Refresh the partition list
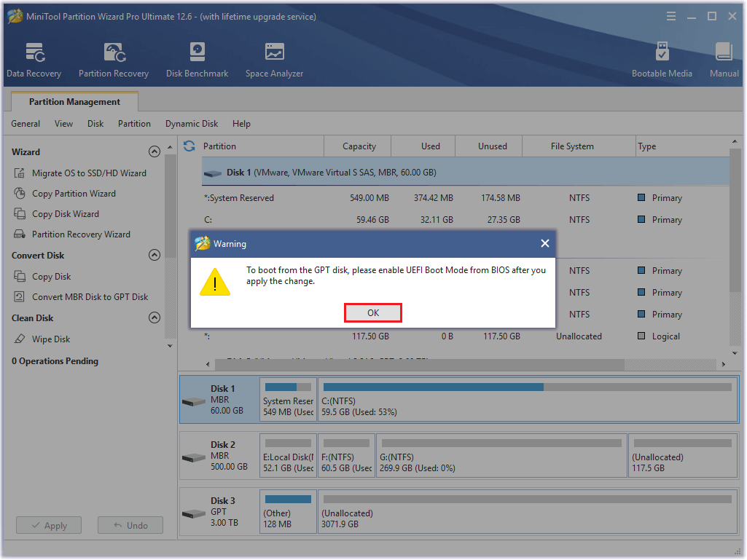This screenshot has height=560, width=747. point(189,146)
